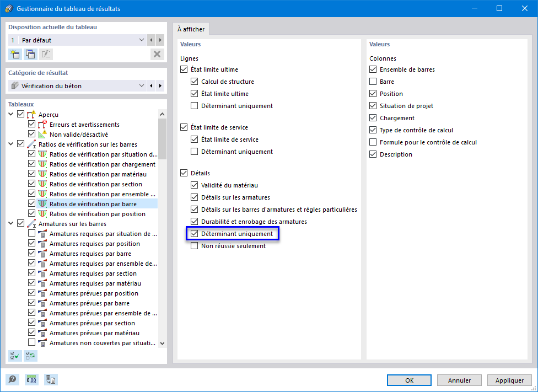Check Armatures requises par situation de tree checkbox

(31, 233)
